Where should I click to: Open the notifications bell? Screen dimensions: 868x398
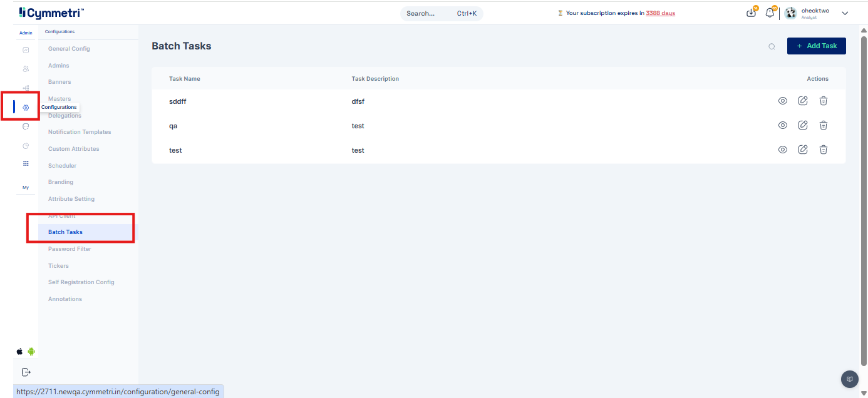770,13
